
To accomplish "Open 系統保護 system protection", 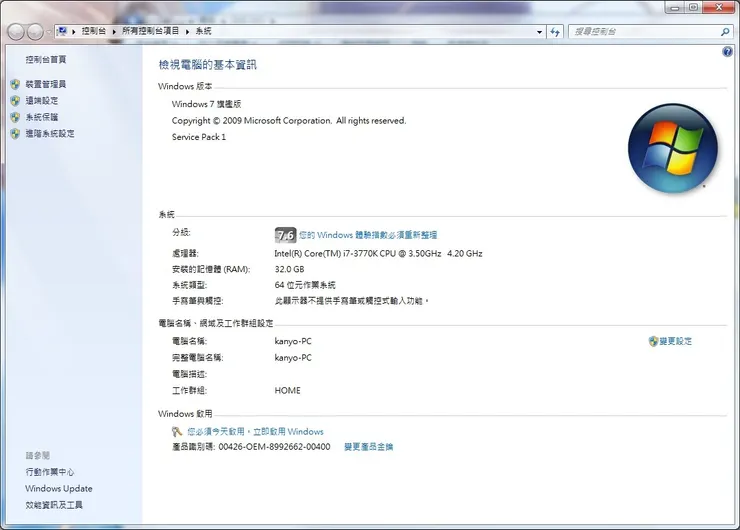I will (42, 118).
